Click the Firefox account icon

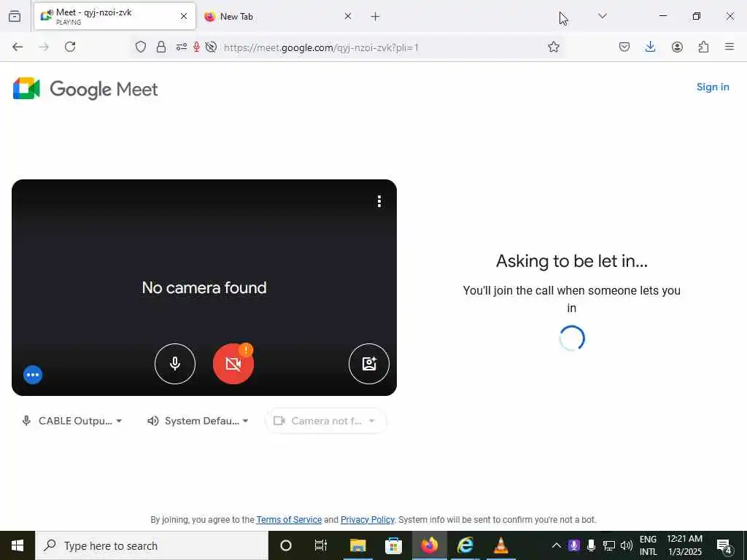tap(677, 47)
